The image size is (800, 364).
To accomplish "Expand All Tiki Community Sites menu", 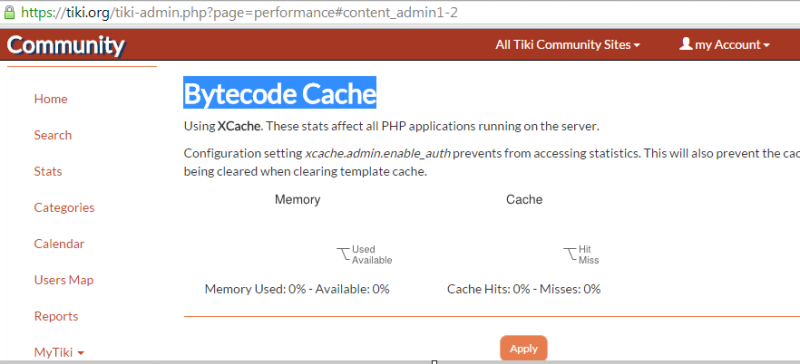I will (567, 44).
